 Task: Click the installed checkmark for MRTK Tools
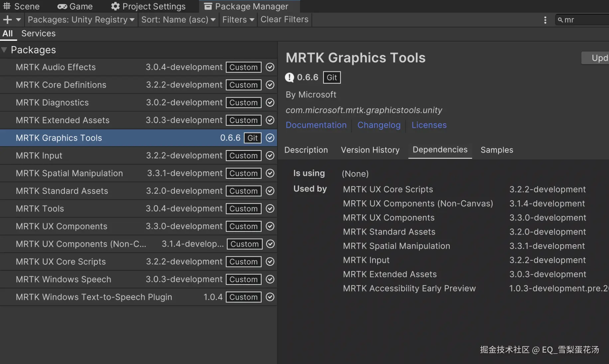(270, 209)
